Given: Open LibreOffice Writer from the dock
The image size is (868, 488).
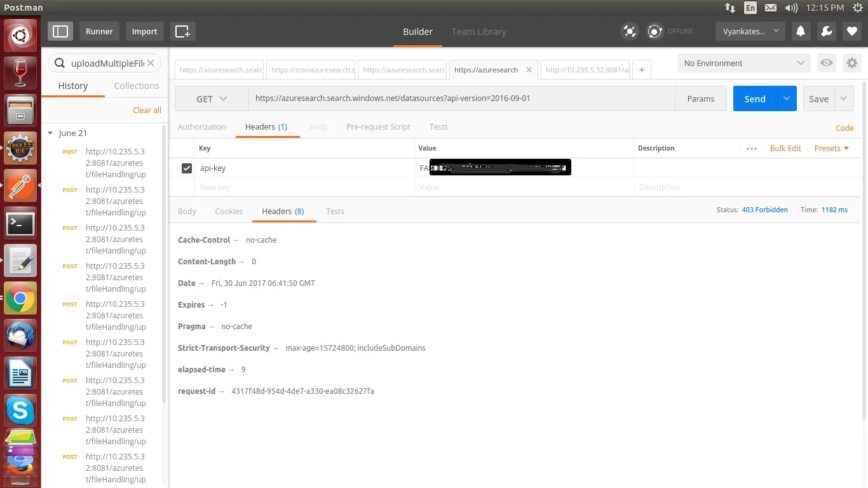Looking at the screenshot, I should point(20,373).
